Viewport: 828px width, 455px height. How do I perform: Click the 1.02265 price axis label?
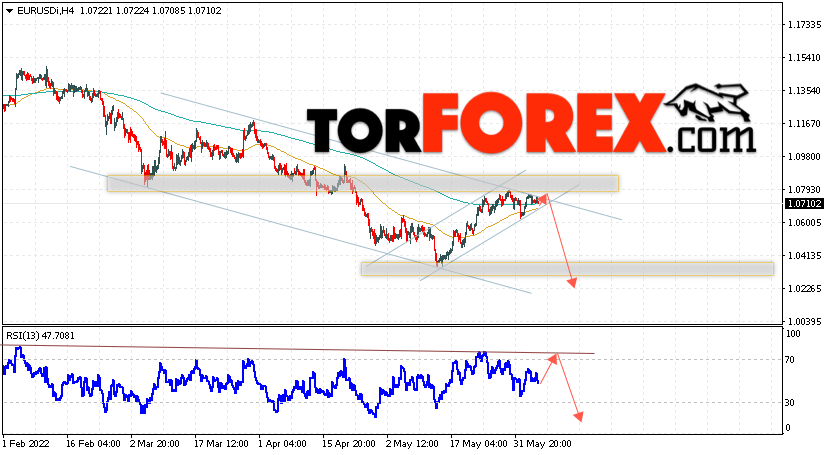[x=804, y=289]
